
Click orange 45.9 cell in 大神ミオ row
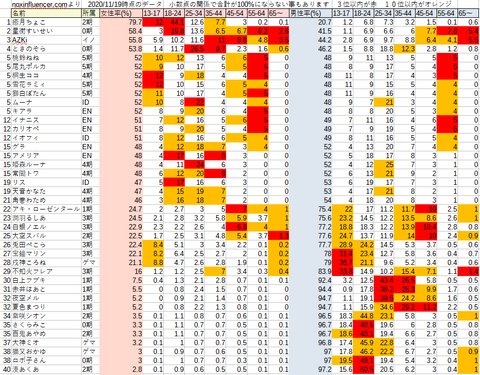point(364,342)
